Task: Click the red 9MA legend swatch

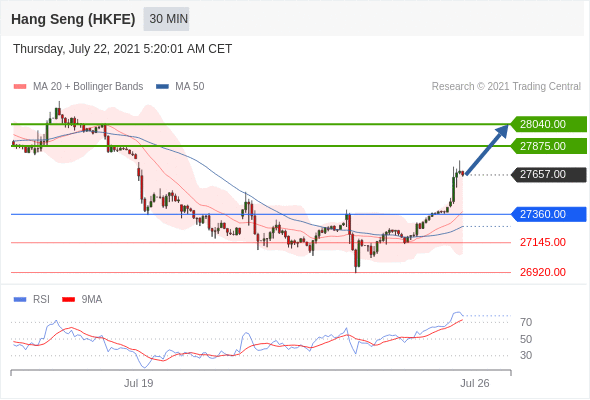Action: [x=68, y=300]
